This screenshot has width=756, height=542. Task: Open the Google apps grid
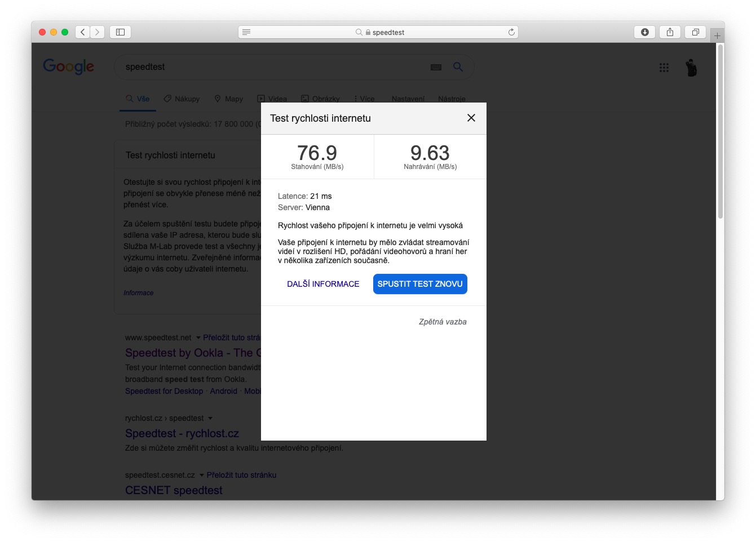point(664,68)
